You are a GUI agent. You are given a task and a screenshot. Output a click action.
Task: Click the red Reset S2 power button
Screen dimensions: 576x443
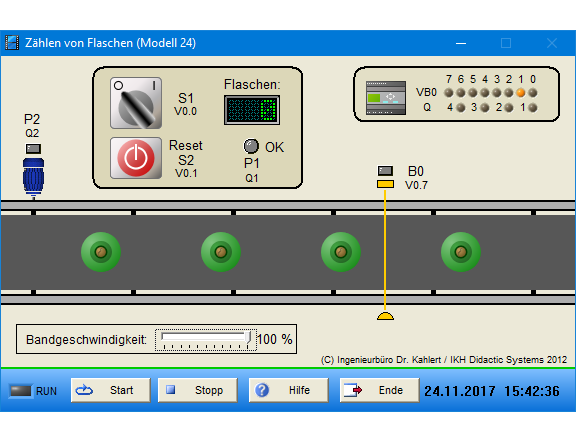(x=136, y=158)
